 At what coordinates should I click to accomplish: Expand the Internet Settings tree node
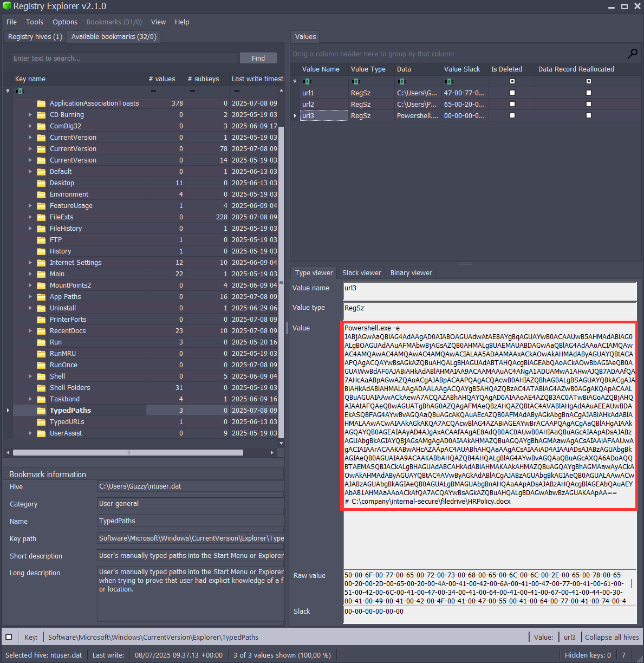(30, 262)
